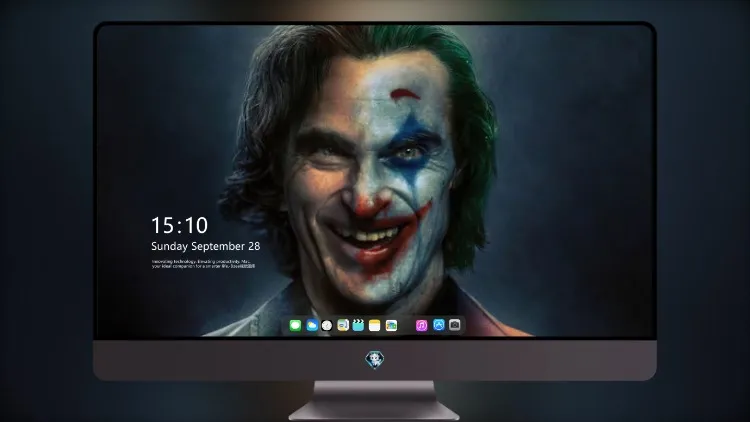Click the small tagline text under the date

[x=203, y=264]
